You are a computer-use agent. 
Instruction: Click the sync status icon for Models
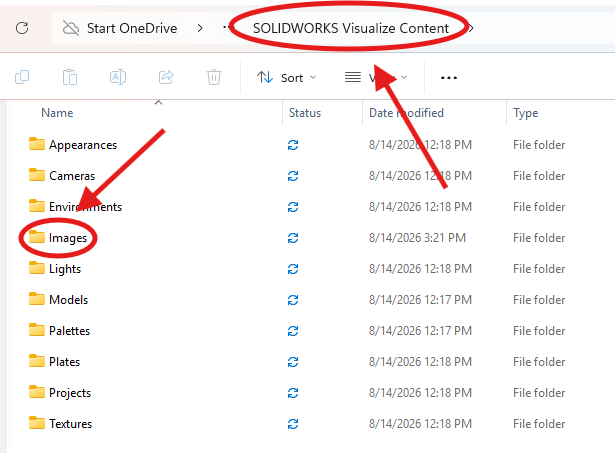coord(293,300)
